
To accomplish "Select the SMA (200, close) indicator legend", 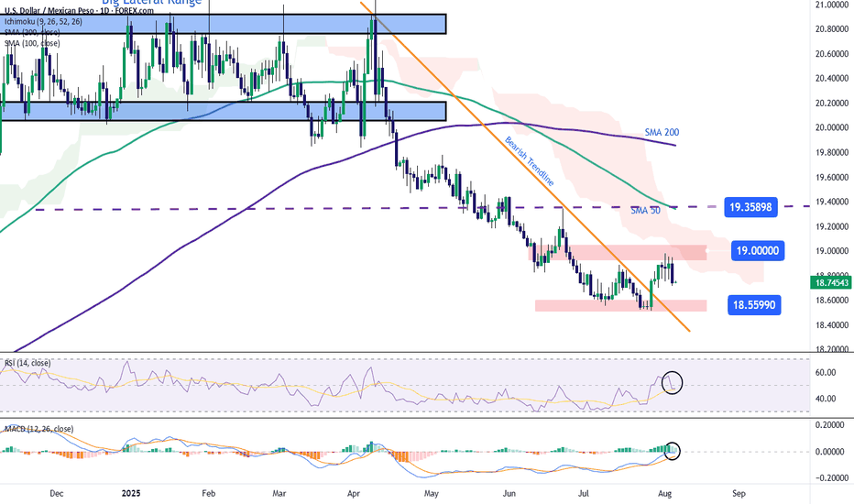I will 32,33.
